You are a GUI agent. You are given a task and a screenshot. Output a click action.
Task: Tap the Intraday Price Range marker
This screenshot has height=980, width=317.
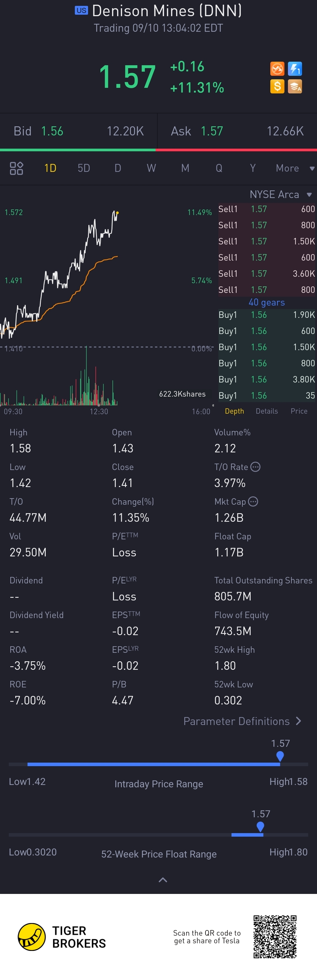tap(280, 756)
